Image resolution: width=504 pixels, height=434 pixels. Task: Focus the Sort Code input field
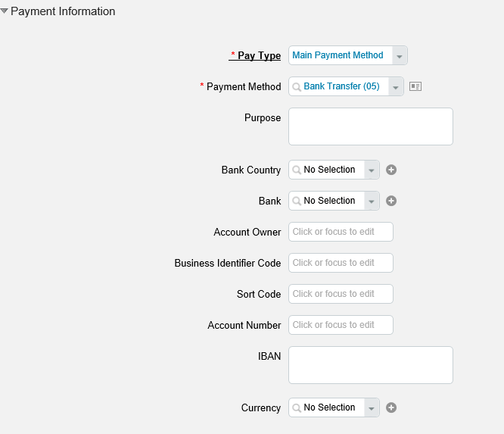pos(341,294)
